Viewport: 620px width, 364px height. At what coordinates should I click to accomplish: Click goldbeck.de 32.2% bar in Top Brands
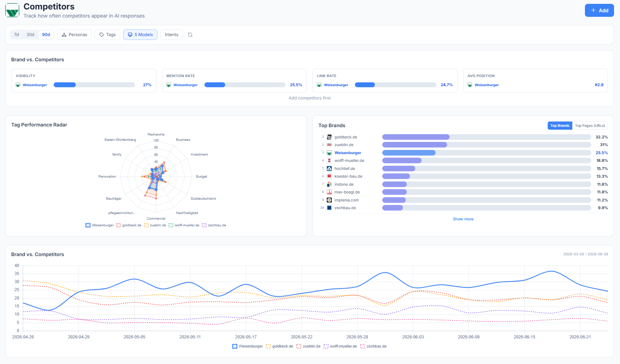(x=487, y=137)
